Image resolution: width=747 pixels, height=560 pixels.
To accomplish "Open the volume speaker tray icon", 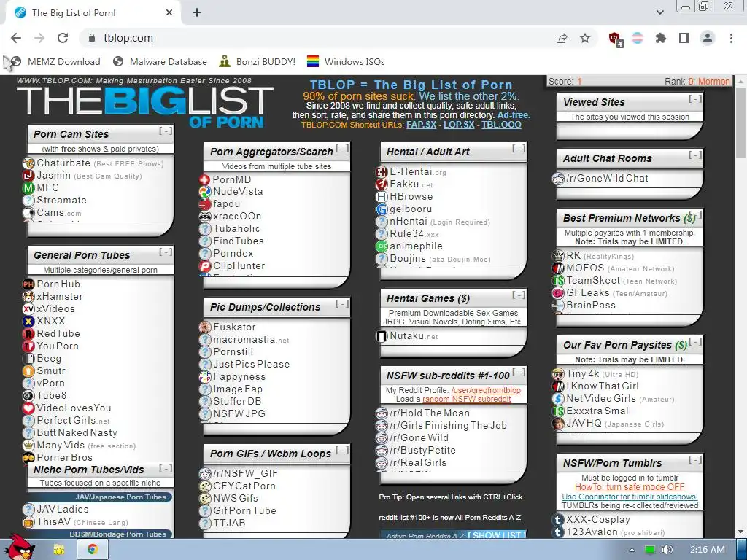I will (x=667, y=550).
